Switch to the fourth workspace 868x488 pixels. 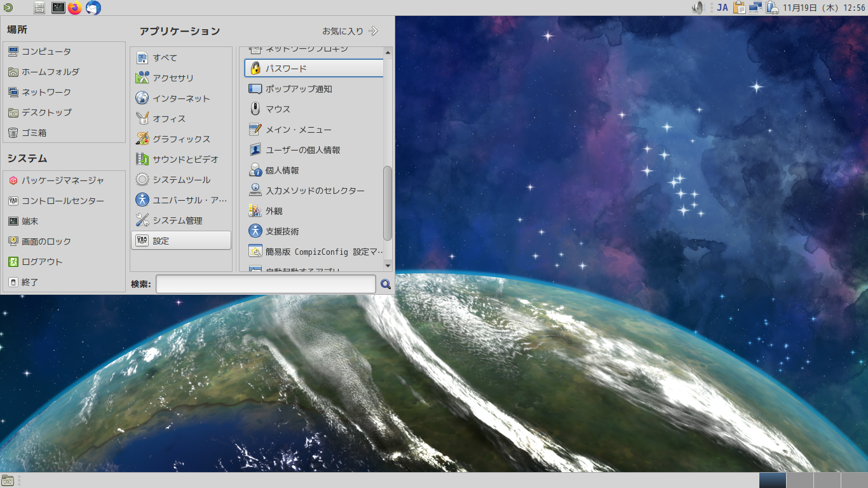[855, 480]
